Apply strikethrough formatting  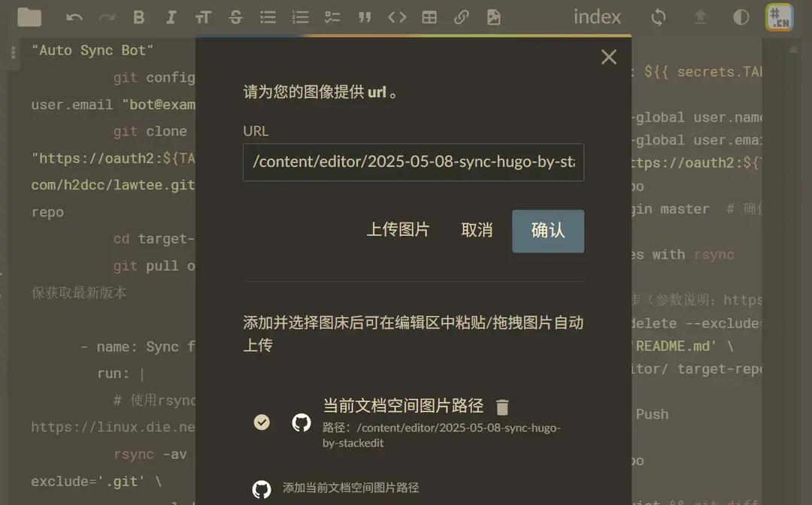point(235,17)
